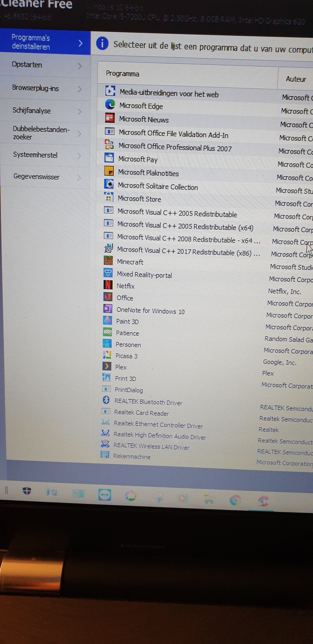Image resolution: width=313 pixels, height=644 pixels.
Task: Click the Microsoft Edge icon in list
Action: point(110,104)
